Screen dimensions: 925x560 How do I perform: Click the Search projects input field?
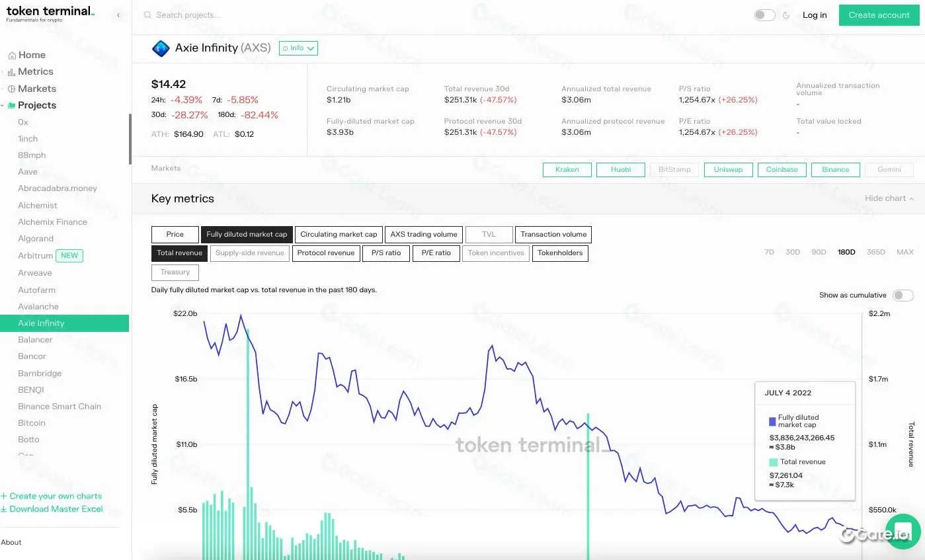pos(198,15)
